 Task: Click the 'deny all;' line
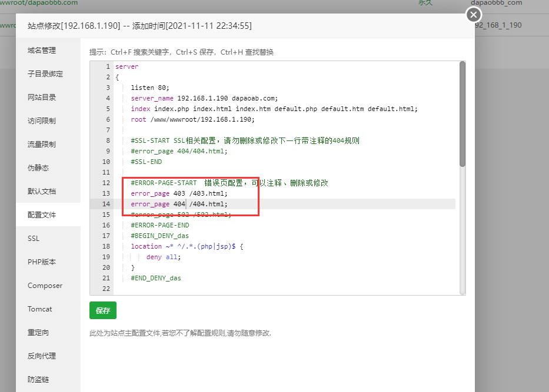[x=164, y=257]
